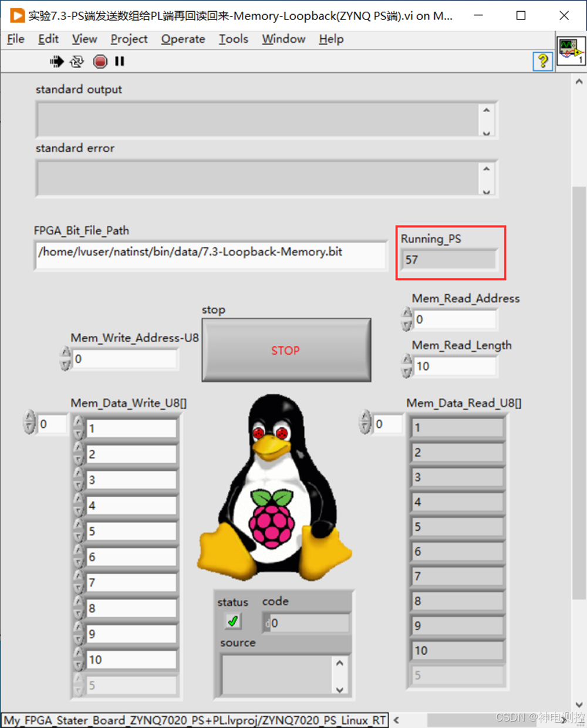Open the Tools menu

coord(234,39)
